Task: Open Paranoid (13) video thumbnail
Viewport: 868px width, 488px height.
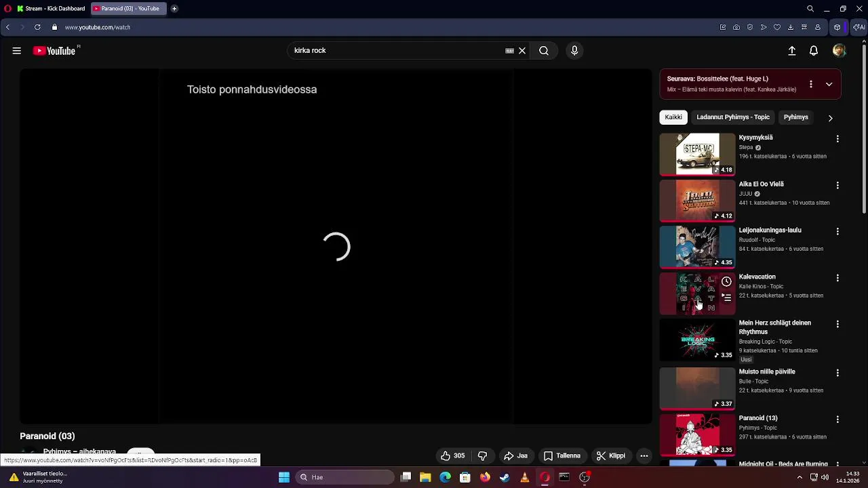Action: pos(697,434)
